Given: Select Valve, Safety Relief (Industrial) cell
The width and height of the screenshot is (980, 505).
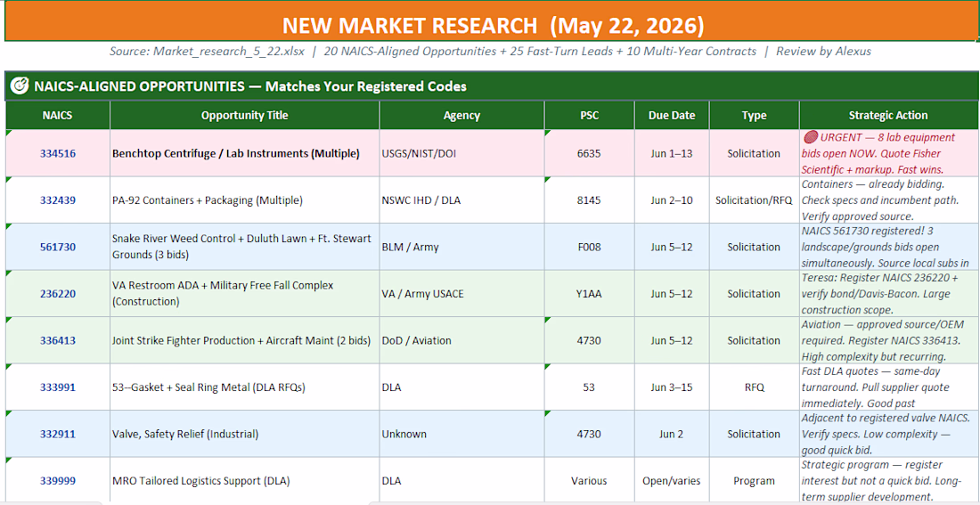Looking at the screenshot, I should click(x=245, y=435).
